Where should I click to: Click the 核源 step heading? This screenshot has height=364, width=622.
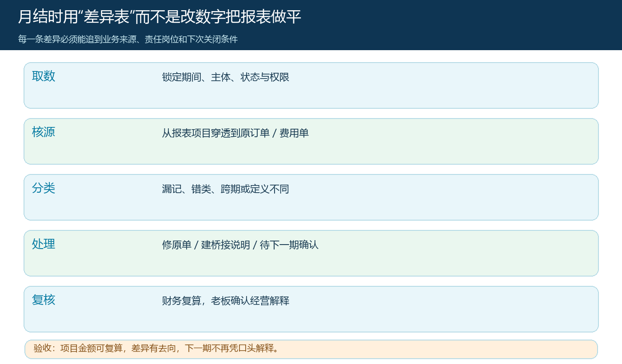click(x=44, y=132)
